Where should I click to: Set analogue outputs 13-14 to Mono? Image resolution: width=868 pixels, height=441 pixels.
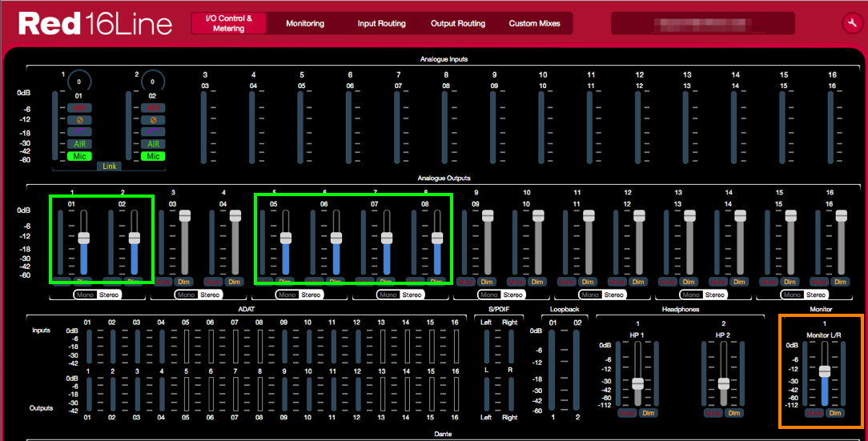tap(691, 295)
